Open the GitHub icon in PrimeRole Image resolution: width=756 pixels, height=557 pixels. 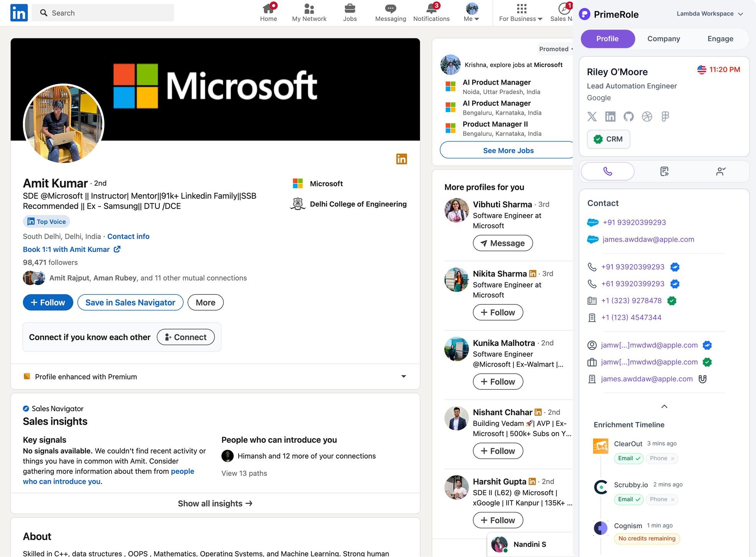[x=628, y=116]
